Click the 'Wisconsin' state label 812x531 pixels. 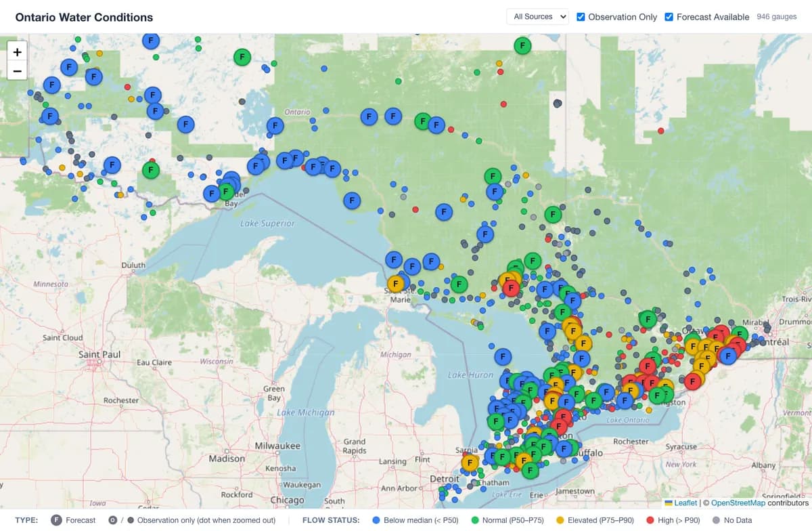click(216, 361)
